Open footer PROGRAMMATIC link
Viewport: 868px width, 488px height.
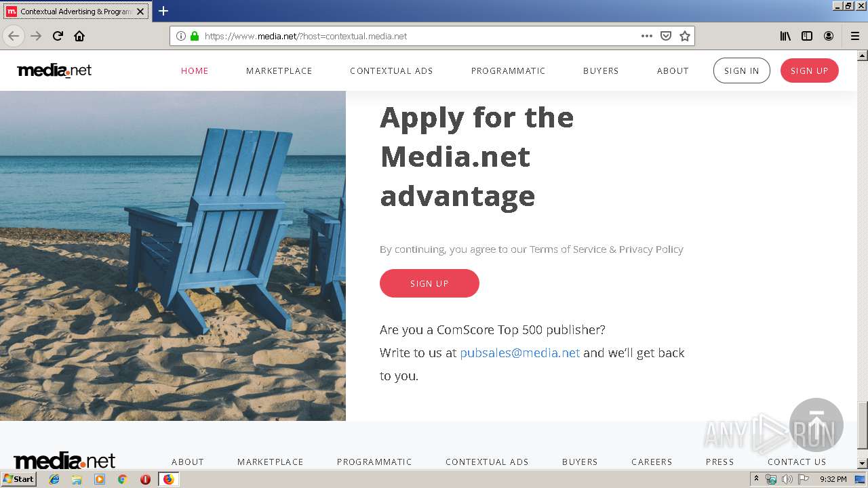[x=374, y=462]
